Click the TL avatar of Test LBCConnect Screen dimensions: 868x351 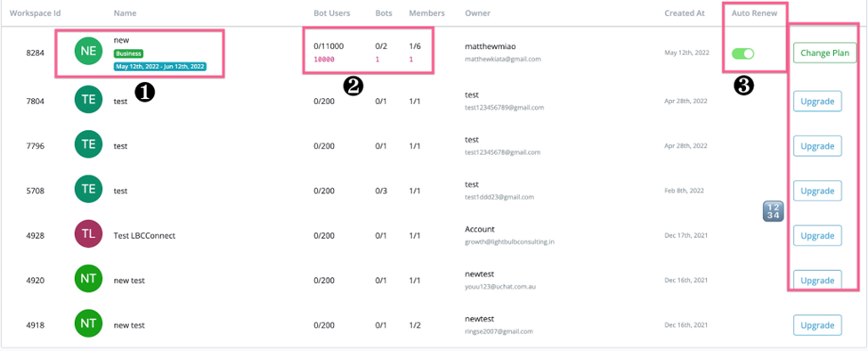pos(88,234)
